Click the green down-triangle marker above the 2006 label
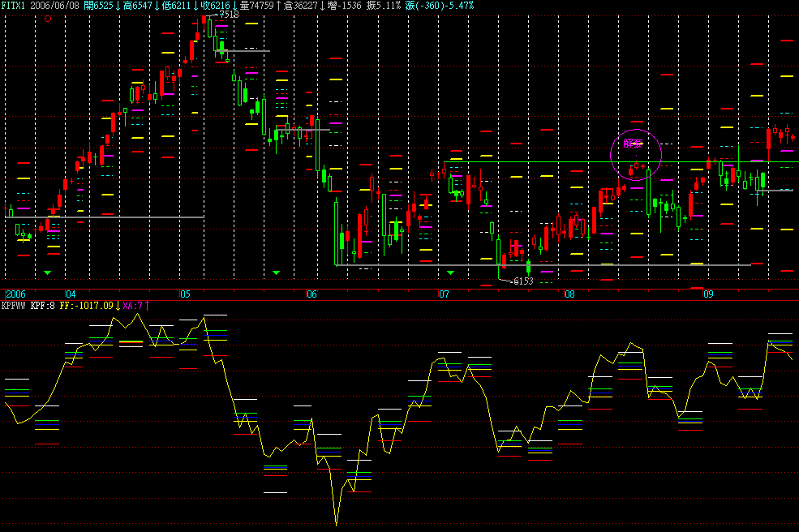Image resolution: width=799 pixels, height=532 pixels. pos(47,272)
